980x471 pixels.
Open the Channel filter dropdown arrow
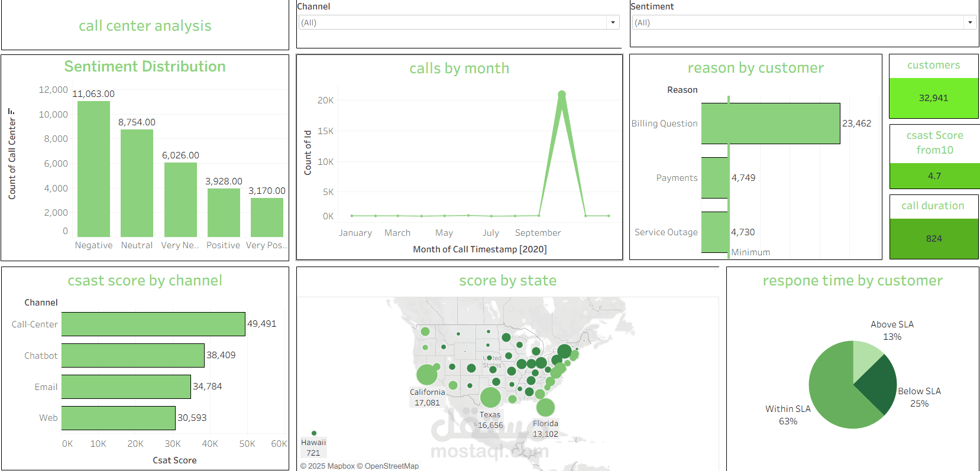pyautogui.click(x=613, y=22)
